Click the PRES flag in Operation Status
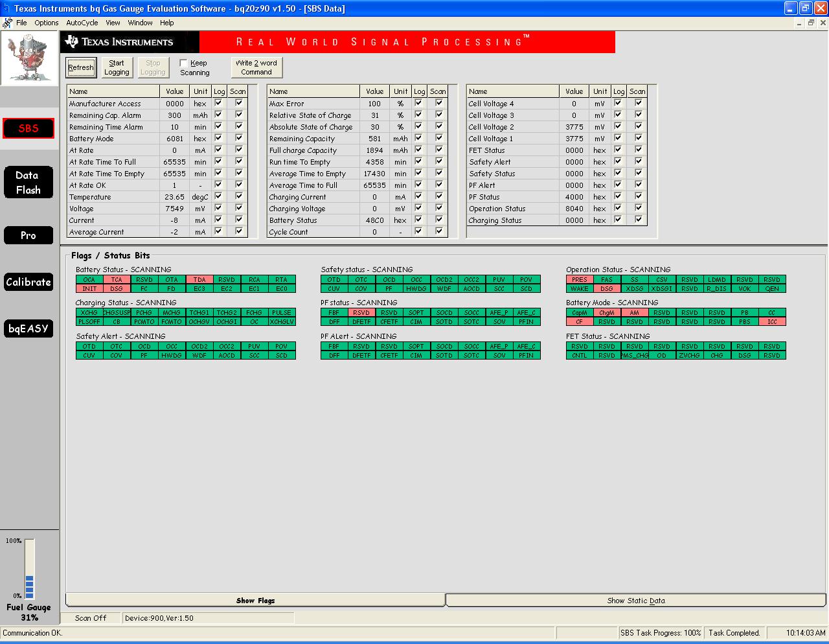Viewport: 829px width, 644px height. pos(580,280)
